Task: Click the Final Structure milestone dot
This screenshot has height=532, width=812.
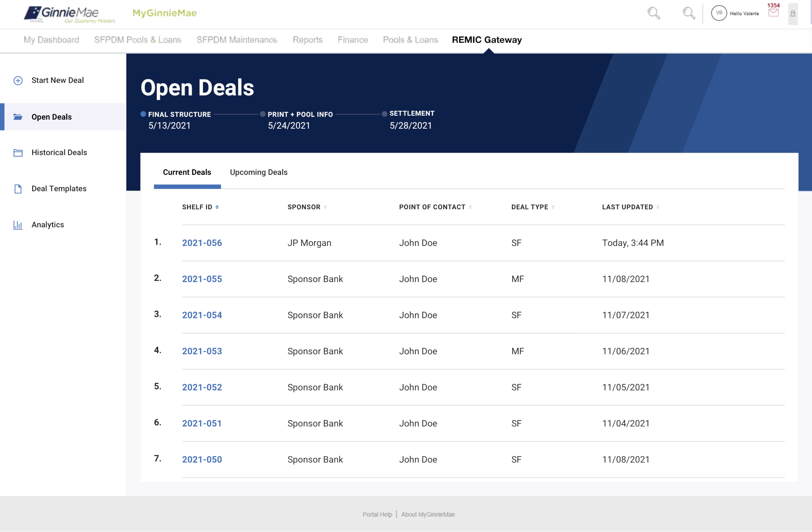Action: 143,114
